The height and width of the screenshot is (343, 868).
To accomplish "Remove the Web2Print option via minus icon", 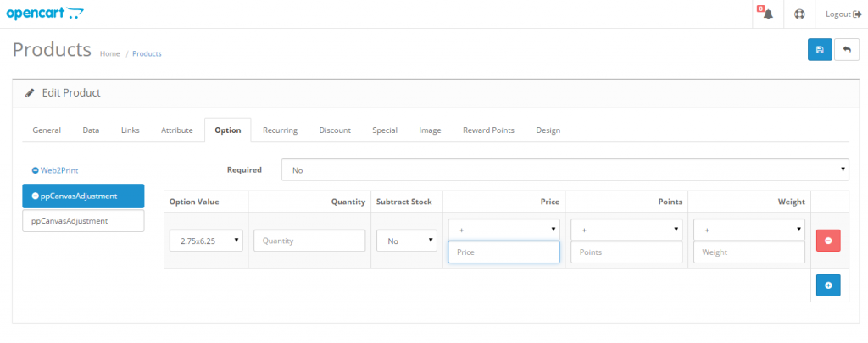I will click(x=35, y=171).
